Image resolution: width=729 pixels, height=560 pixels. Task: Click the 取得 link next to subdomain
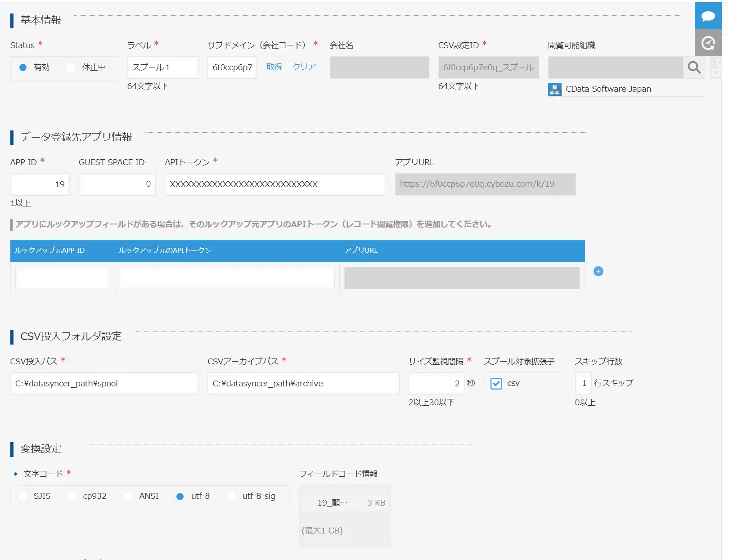click(x=274, y=67)
